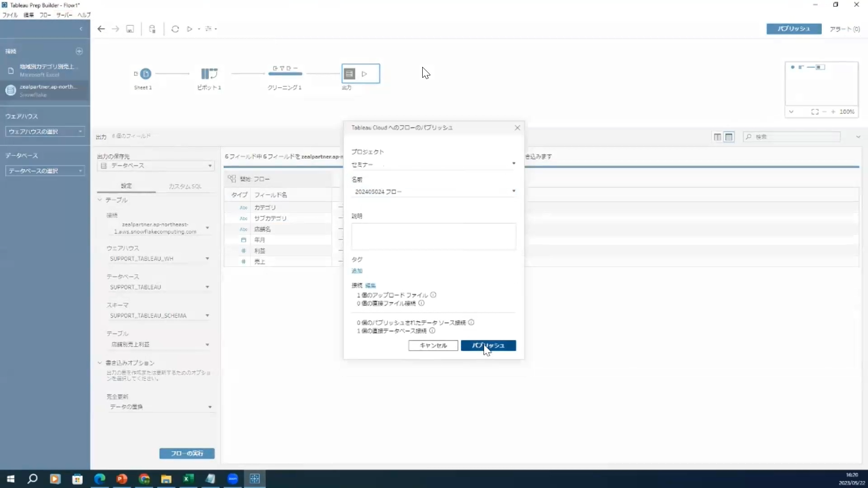
Task: Open PowerPoint from the taskbar
Action: click(x=122, y=479)
